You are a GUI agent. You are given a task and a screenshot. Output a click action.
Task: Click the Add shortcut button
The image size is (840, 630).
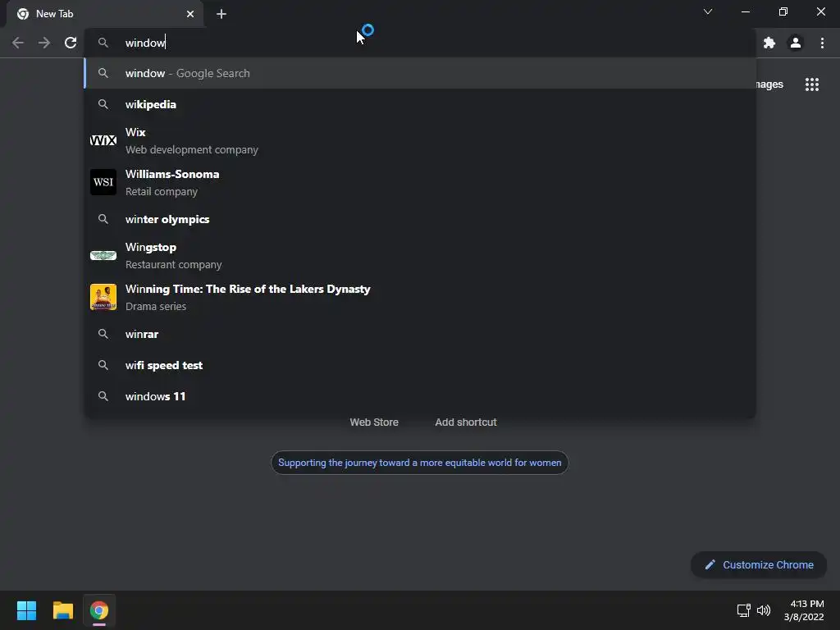(x=466, y=422)
